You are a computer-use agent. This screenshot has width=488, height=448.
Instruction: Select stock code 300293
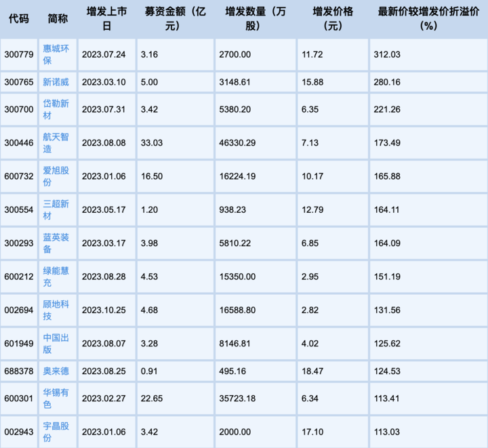click(19, 243)
